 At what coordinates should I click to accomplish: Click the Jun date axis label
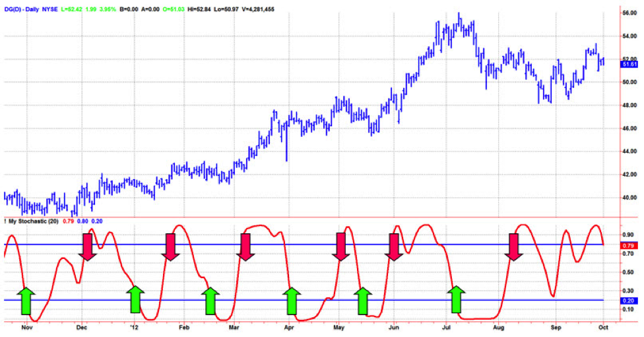coord(394,328)
